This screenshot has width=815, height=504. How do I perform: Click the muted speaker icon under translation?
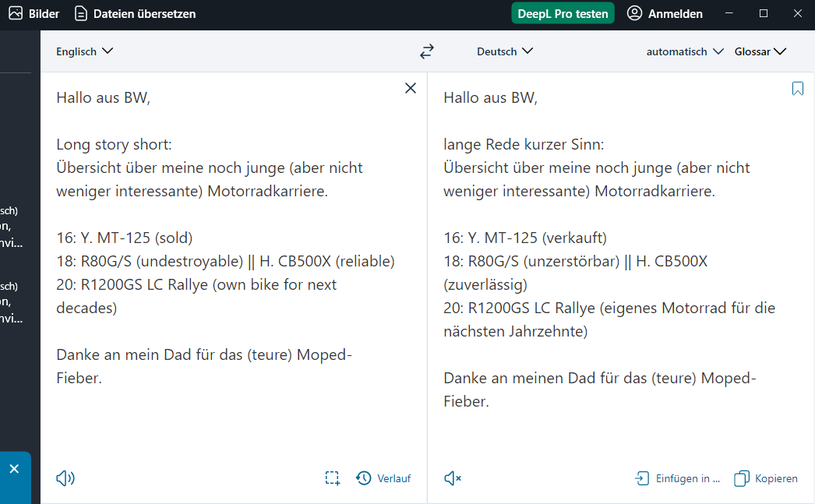(x=452, y=478)
